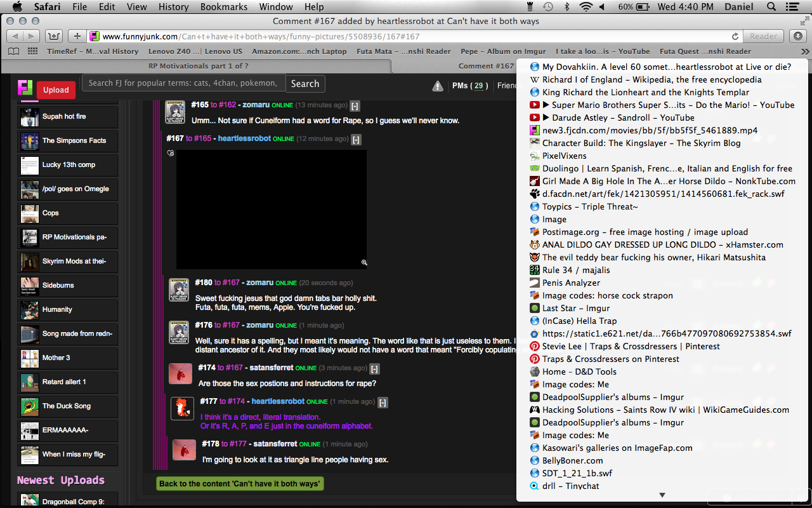Click the Safari back navigation arrow

click(x=15, y=36)
